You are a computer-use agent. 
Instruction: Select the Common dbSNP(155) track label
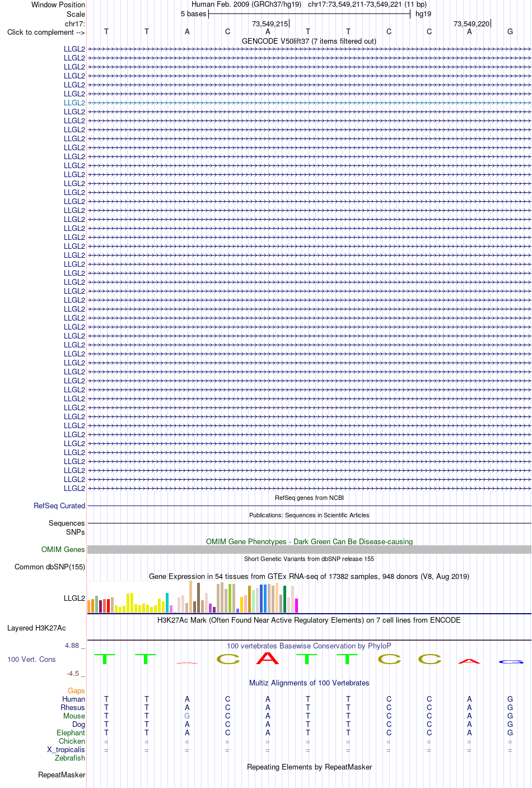click(50, 567)
